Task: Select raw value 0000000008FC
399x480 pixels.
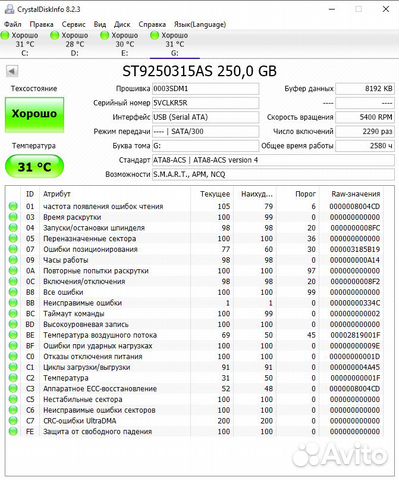Action: tap(355, 228)
